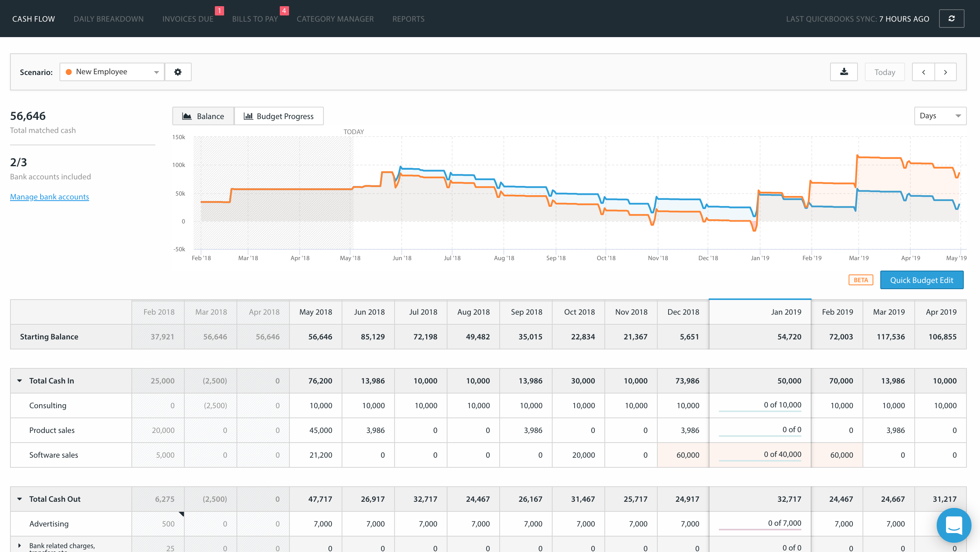Click Software sales Jan 2019 progress cell
Screen dimensions: 980x552
click(x=760, y=455)
